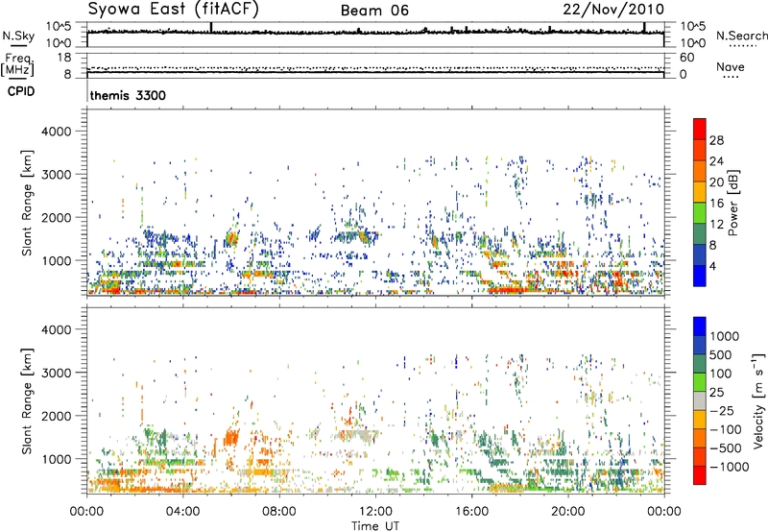768x532 pixels.
Task: Click the dark green 8–12 dB power swatch
Action: click(x=700, y=234)
